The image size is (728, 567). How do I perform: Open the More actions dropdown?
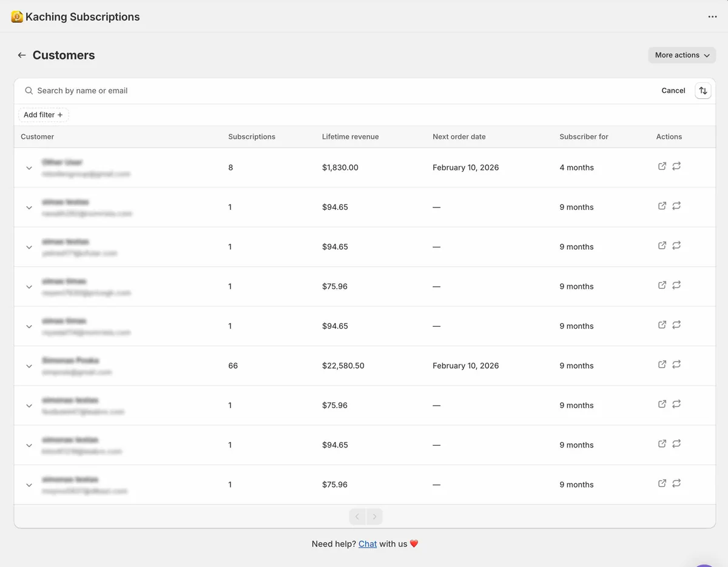682,55
